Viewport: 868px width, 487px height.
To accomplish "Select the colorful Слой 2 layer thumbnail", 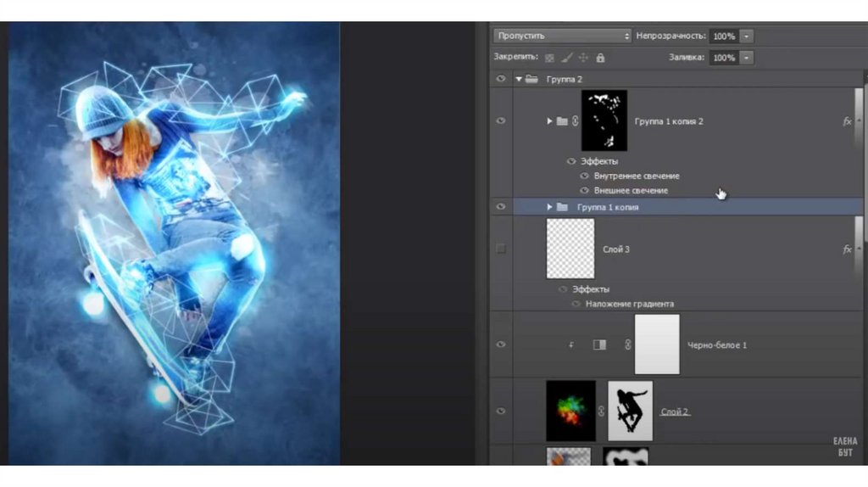I will pos(570,411).
